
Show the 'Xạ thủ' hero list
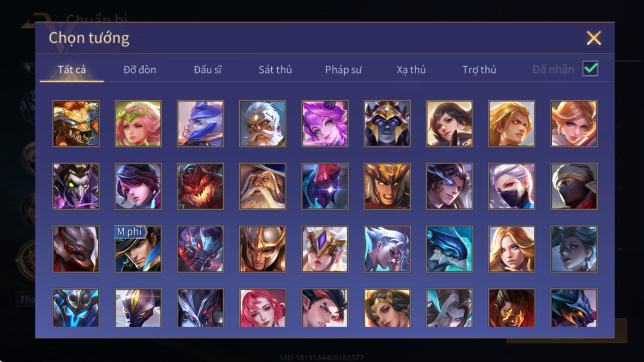411,70
